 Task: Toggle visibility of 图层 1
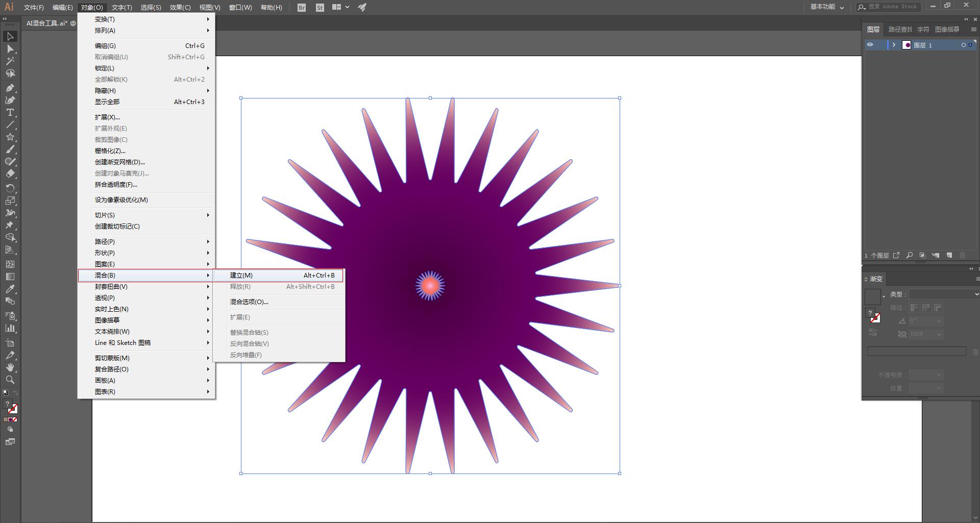click(870, 45)
